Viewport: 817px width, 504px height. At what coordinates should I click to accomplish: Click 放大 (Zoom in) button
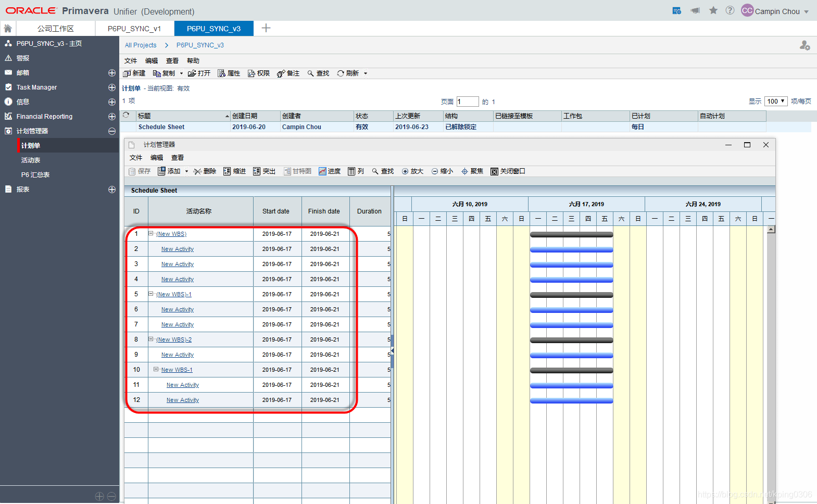(412, 171)
